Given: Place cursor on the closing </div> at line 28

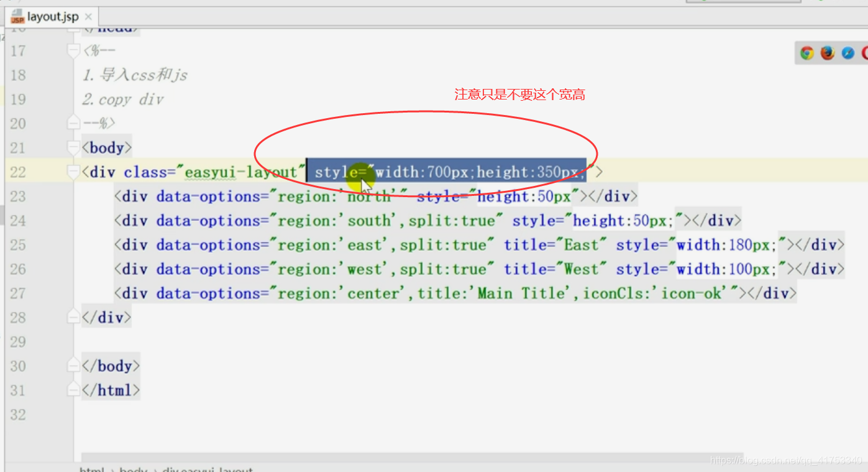Looking at the screenshot, I should pos(107,317).
